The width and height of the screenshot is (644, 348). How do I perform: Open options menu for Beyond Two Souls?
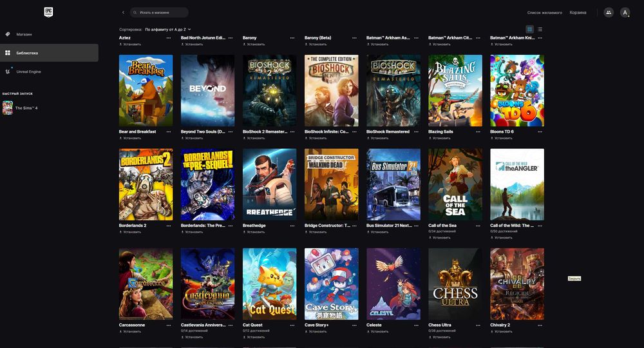tap(231, 132)
